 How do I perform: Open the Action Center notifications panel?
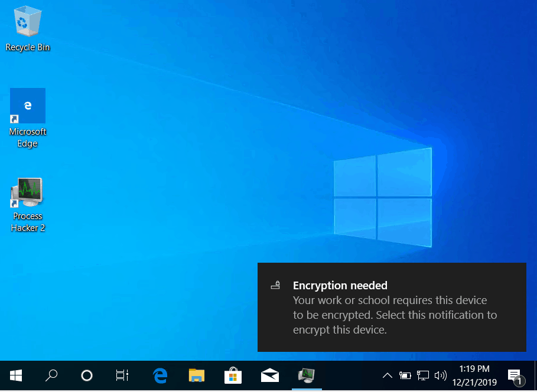[515, 375]
